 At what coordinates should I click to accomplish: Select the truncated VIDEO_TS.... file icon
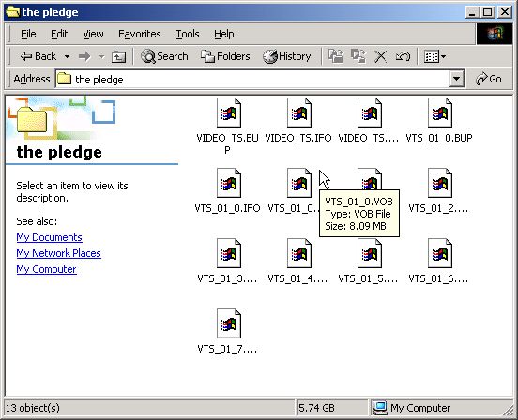[370, 112]
